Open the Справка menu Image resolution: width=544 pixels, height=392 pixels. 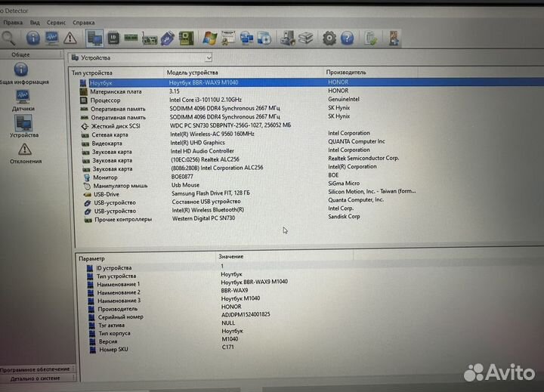click(84, 23)
